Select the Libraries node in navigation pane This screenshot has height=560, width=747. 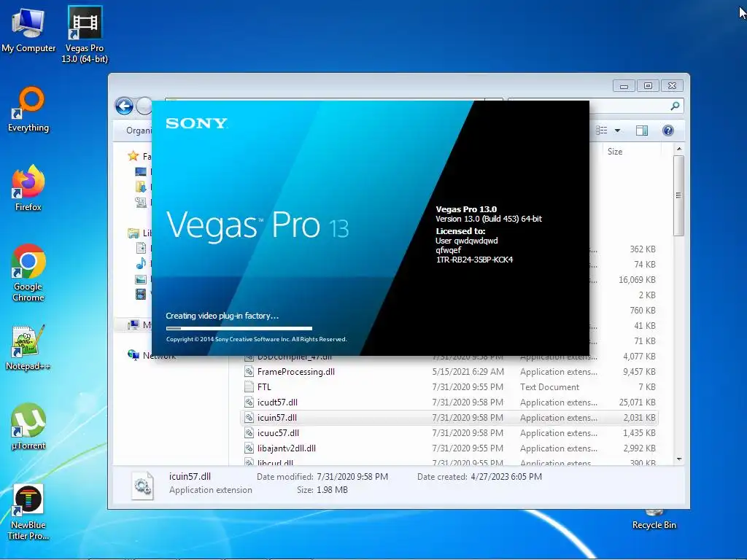click(x=133, y=233)
